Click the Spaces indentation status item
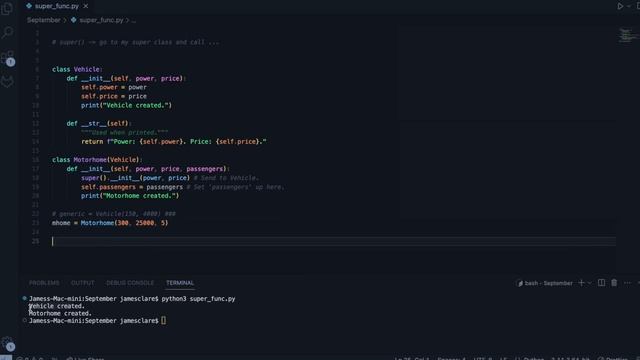Screen dimensions: 640x360 coord(451,359)
